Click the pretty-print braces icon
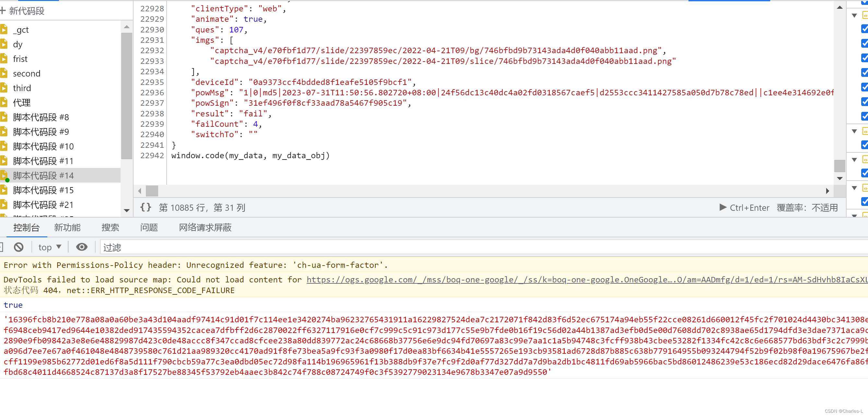868x416 pixels. point(146,207)
